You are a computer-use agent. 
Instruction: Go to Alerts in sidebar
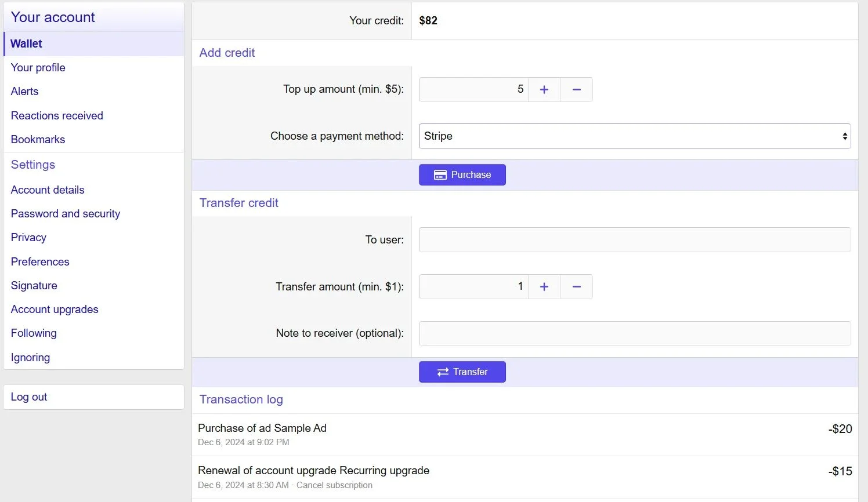click(25, 92)
